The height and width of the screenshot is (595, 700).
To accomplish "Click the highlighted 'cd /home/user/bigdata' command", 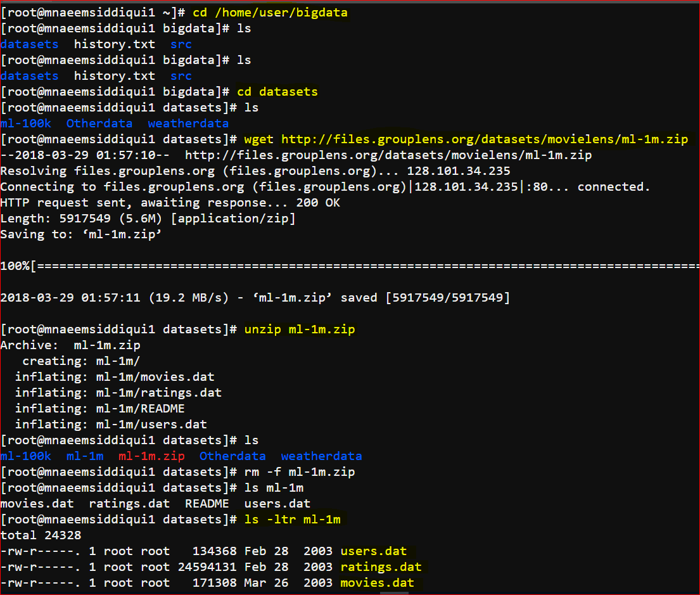I will 270,13.
